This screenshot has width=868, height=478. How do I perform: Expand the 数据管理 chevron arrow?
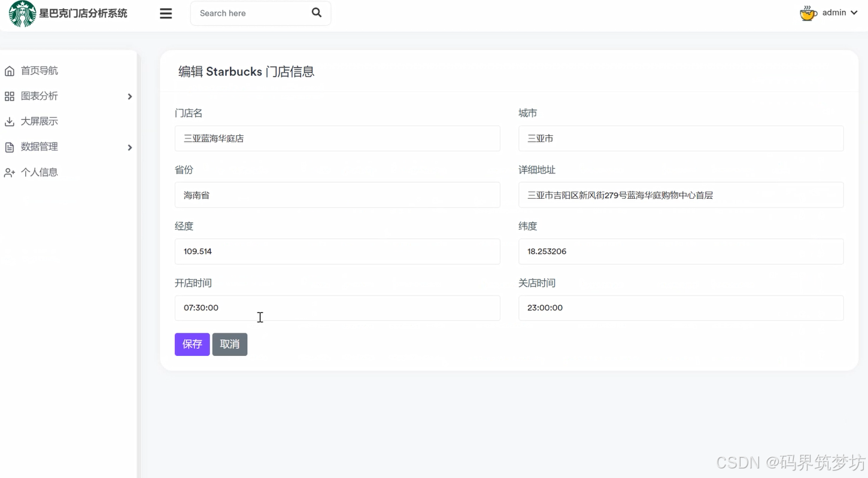point(130,147)
